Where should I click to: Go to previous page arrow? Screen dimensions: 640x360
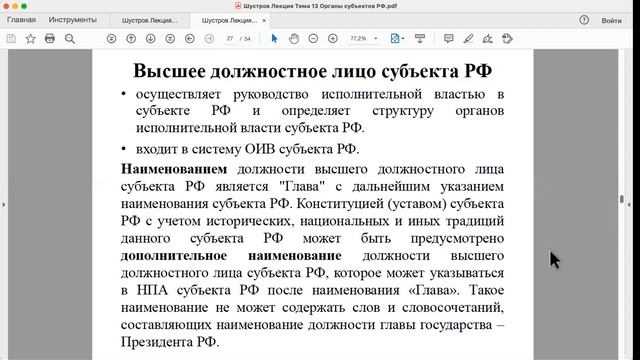coord(131,39)
